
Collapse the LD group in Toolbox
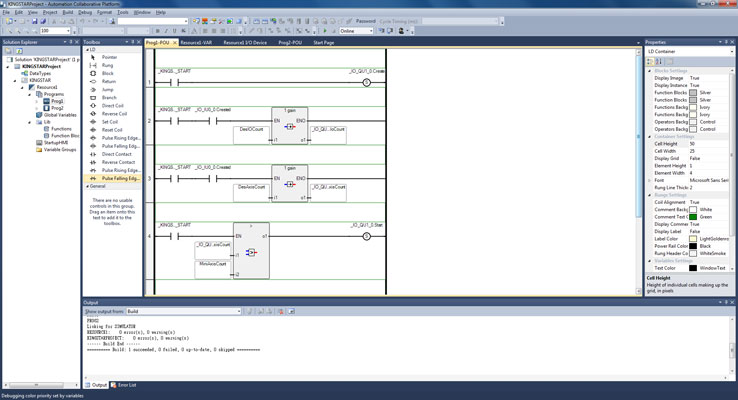click(88, 49)
